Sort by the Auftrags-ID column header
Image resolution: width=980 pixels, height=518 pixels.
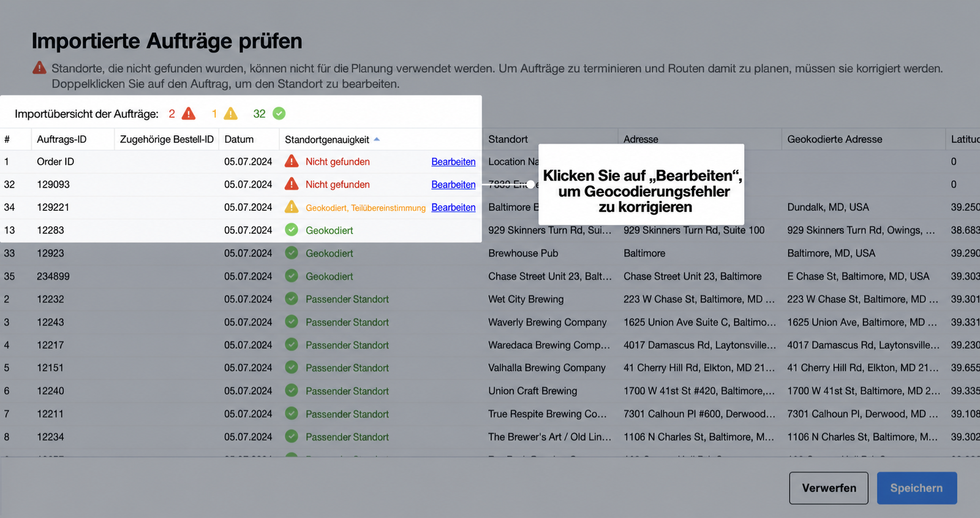[62, 139]
